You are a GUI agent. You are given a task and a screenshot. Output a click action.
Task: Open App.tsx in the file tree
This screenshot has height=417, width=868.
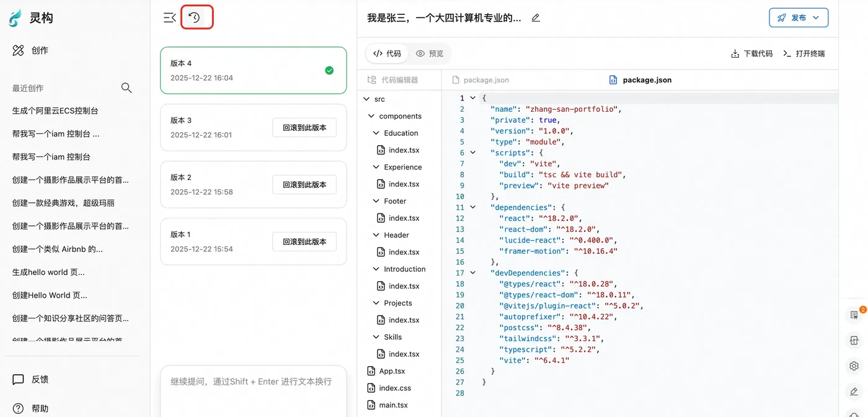[x=392, y=371]
